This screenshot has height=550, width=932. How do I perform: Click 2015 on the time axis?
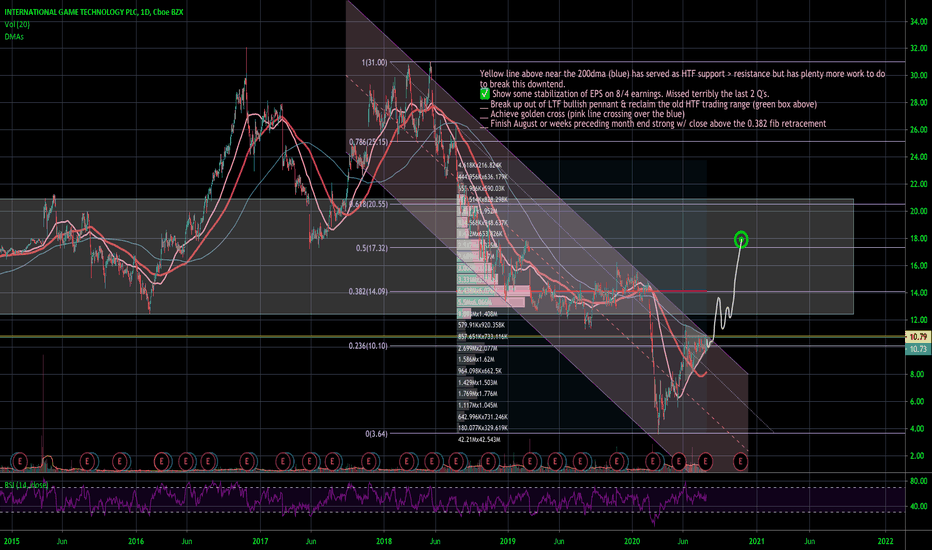(11, 541)
